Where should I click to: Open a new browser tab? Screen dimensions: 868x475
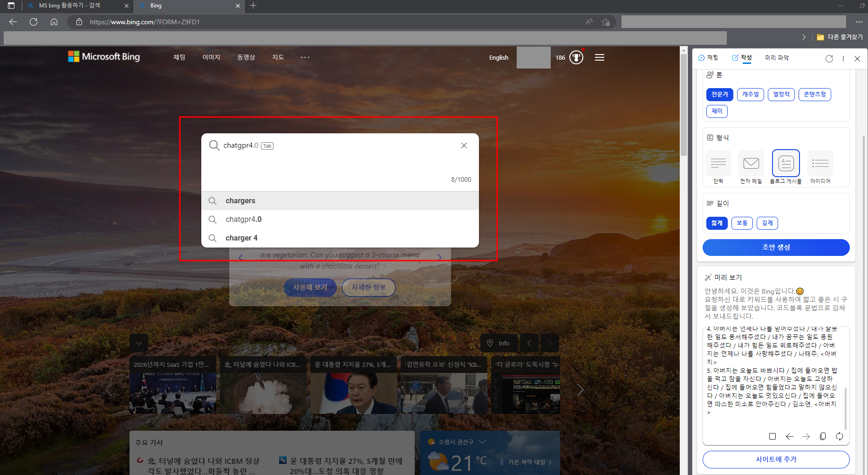[253, 6]
